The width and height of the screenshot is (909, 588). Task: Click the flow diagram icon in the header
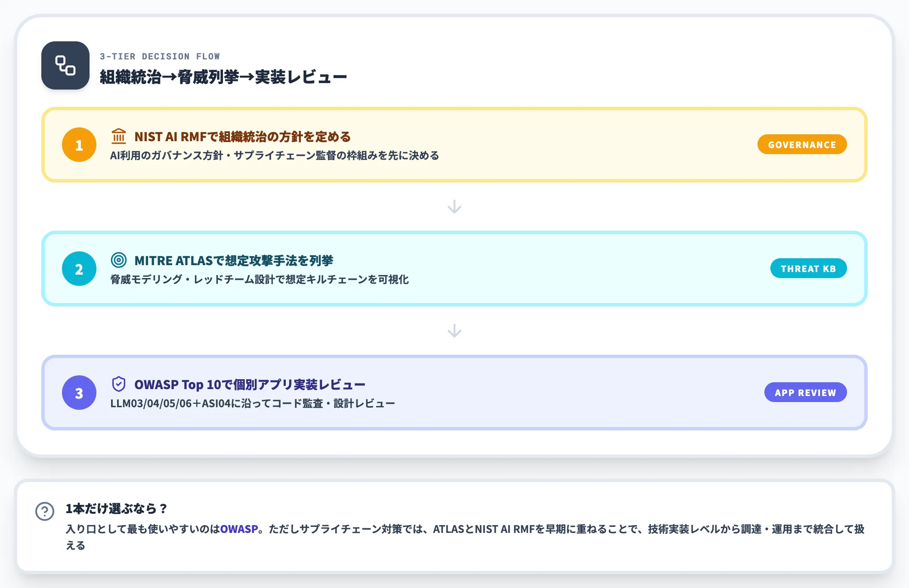[x=65, y=65]
